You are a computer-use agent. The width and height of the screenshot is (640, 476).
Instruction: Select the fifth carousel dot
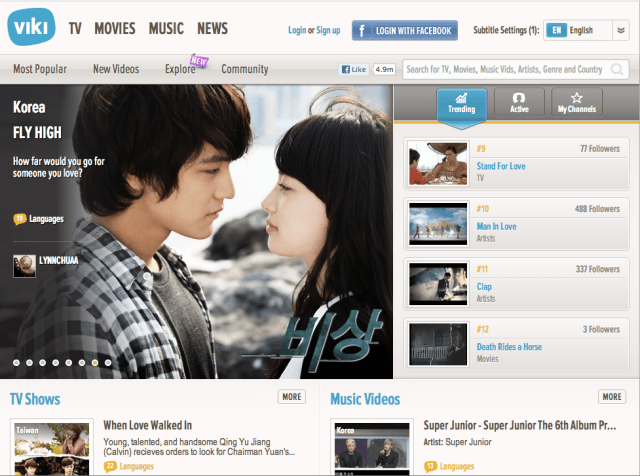click(69, 363)
